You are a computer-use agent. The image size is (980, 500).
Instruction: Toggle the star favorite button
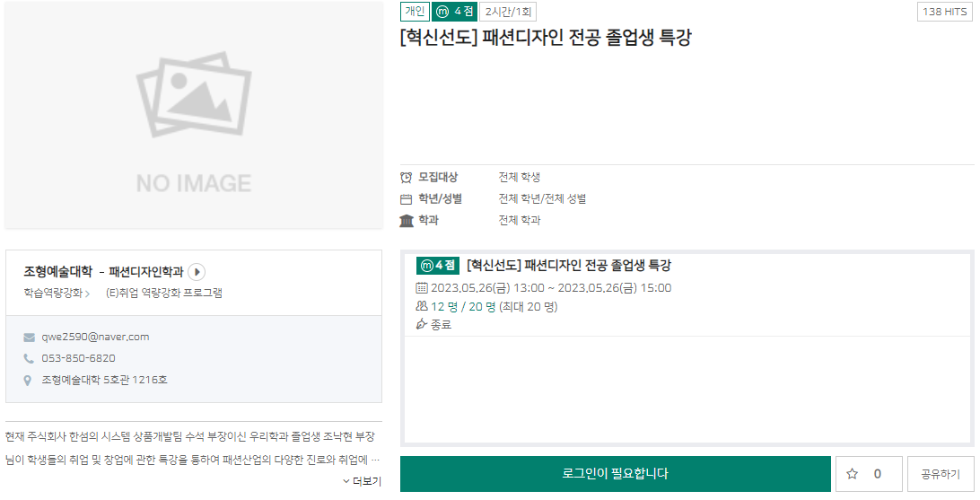[x=868, y=474]
